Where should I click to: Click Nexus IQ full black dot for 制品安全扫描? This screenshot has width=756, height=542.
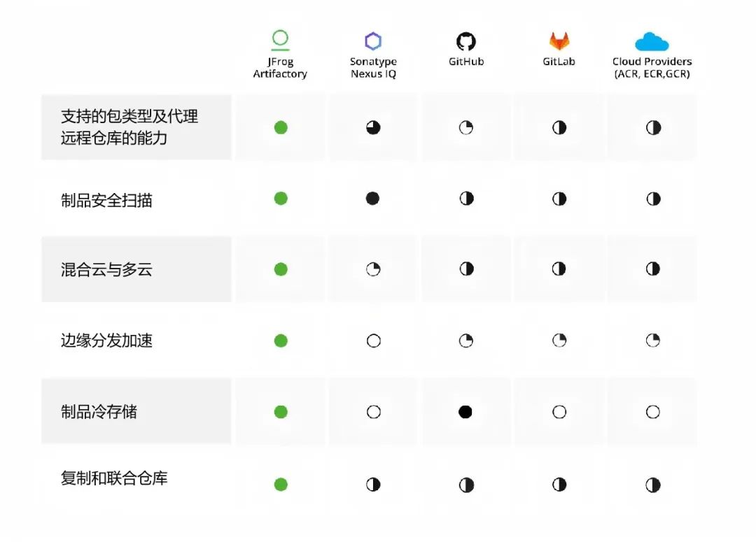372,199
